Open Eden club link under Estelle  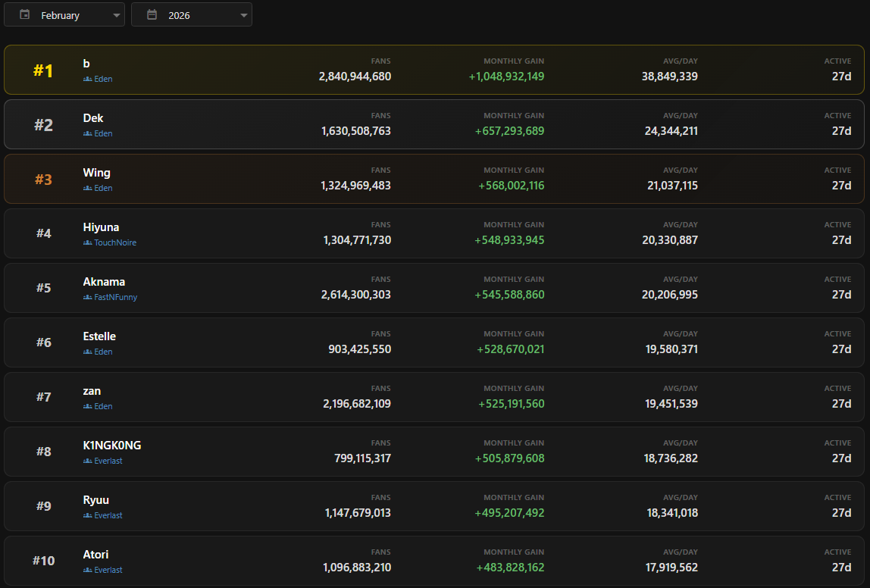click(x=103, y=352)
